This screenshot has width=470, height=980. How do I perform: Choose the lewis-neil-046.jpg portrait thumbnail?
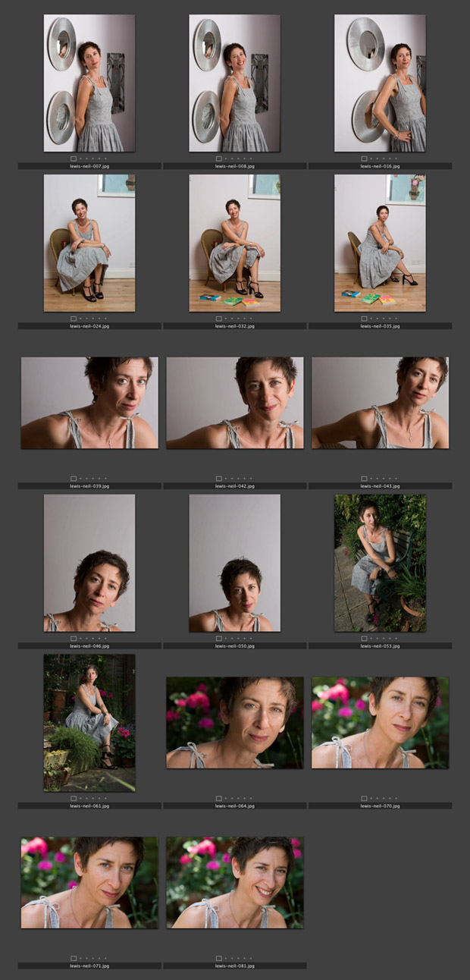89,563
